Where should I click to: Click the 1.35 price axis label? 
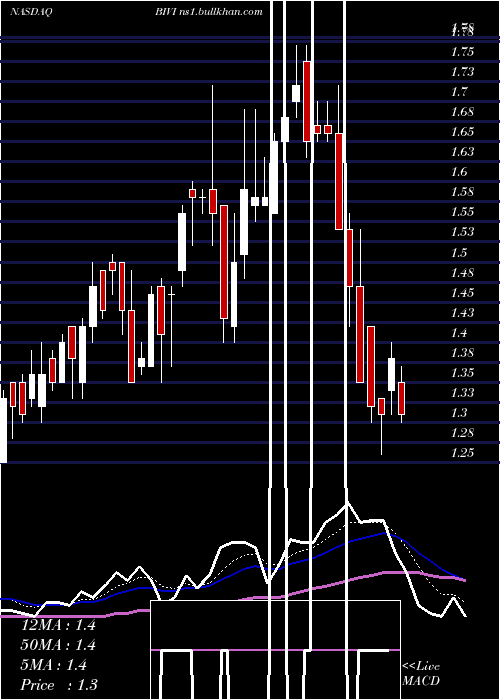tap(462, 373)
